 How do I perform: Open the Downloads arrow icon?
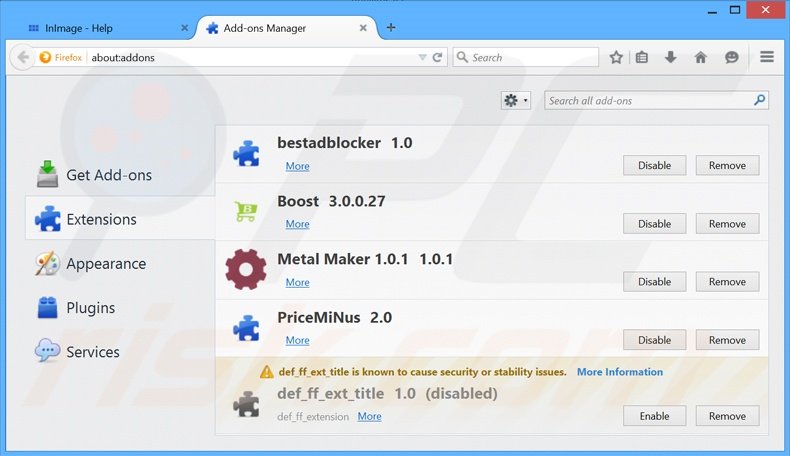pyautogui.click(x=671, y=57)
